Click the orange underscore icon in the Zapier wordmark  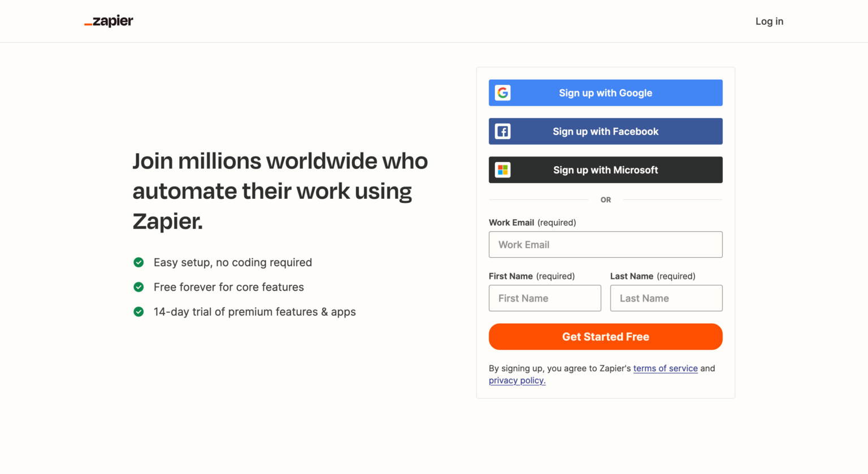[88, 24]
